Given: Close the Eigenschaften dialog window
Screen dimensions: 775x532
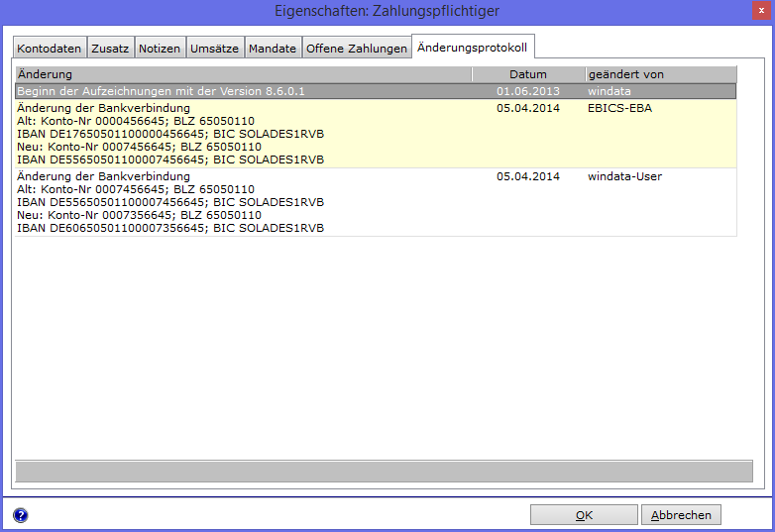Looking at the screenshot, I should point(761,10).
